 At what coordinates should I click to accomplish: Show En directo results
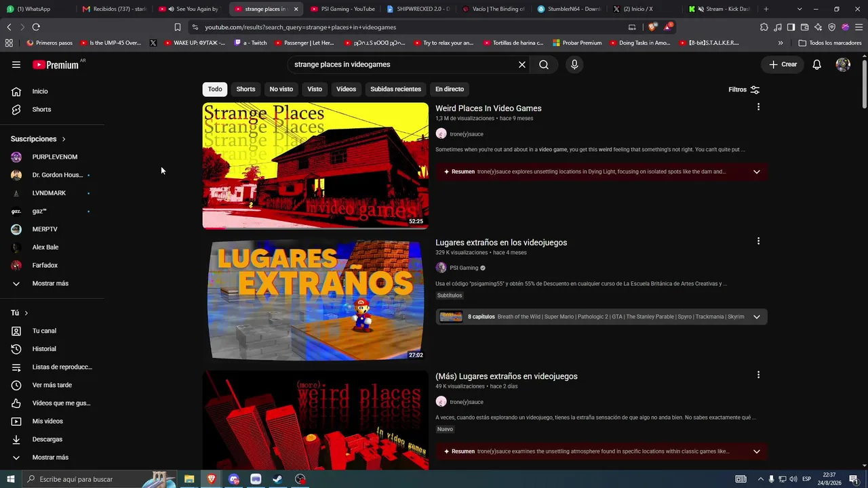(450, 89)
